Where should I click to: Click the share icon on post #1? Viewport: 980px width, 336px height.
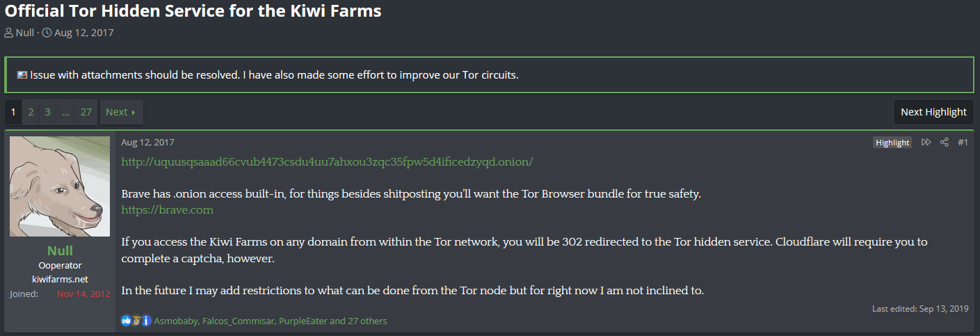(945, 142)
